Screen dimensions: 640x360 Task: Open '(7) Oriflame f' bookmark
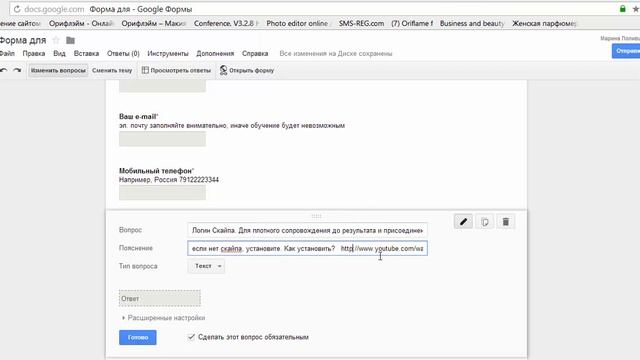click(412, 24)
